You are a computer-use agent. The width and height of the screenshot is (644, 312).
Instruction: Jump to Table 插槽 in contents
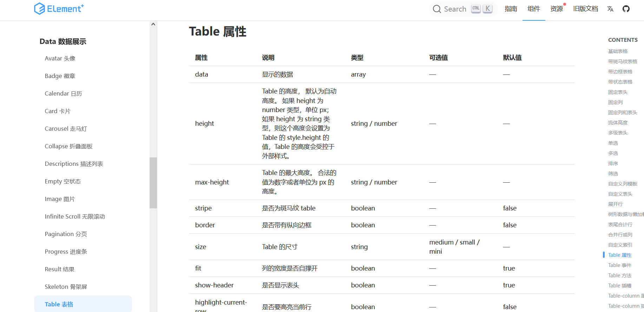click(620, 286)
